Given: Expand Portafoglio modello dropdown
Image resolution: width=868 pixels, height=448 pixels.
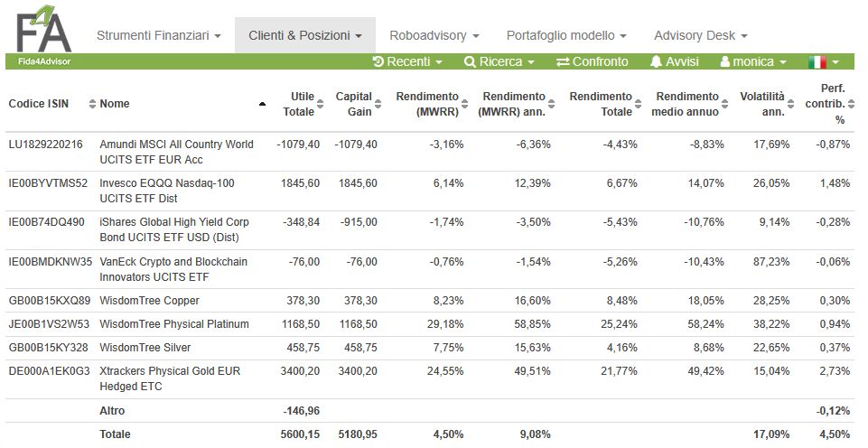Looking at the screenshot, I should point(566,35).
